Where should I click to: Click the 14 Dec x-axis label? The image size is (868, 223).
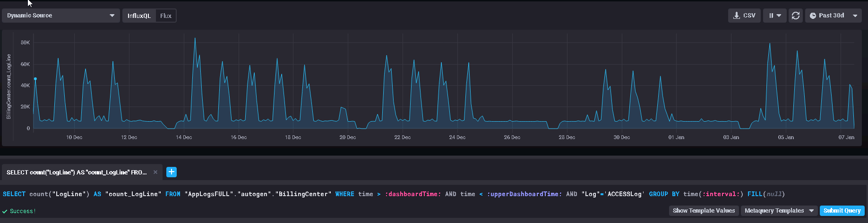point(184,138)
